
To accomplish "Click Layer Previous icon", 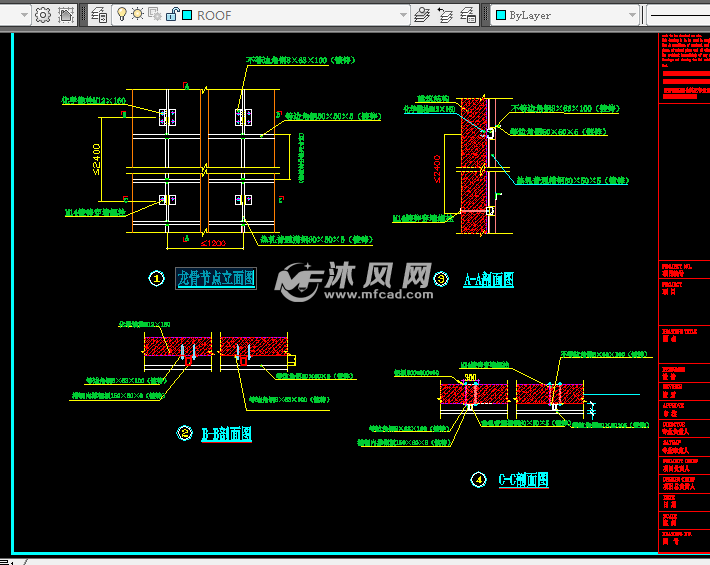I will pos(446,15).
